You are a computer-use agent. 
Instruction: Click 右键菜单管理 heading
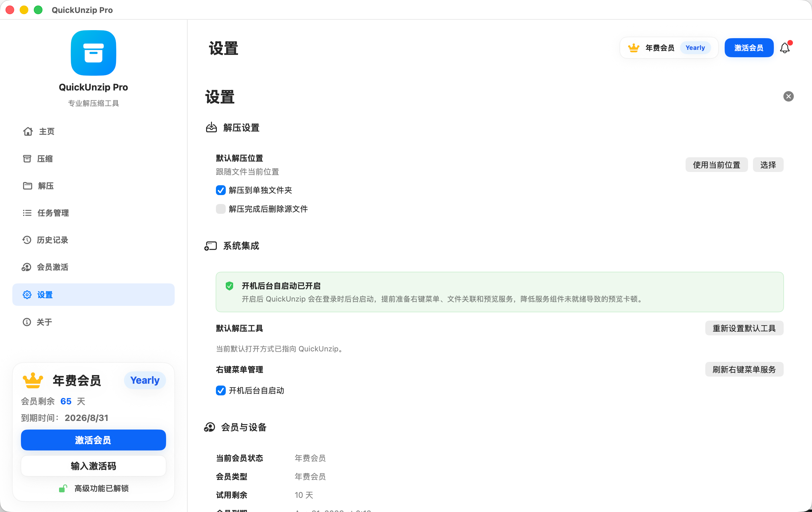click(239, 370)
